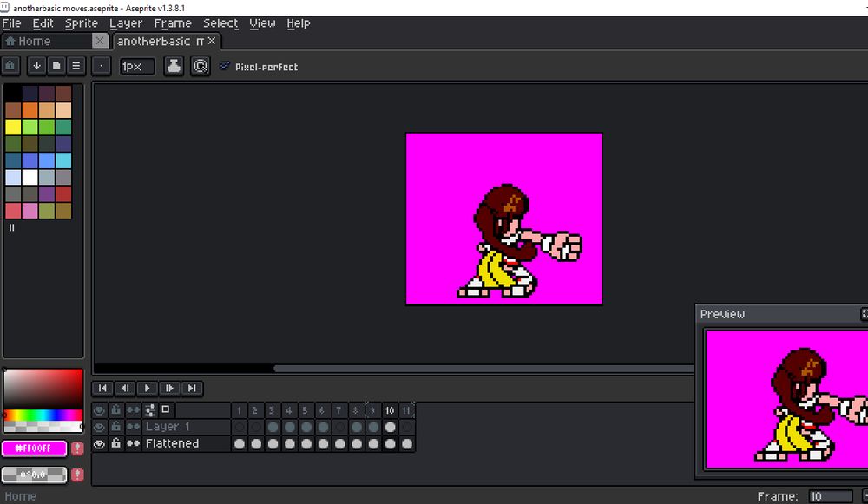Click the red saturation-value color picker area

[43, 389]
